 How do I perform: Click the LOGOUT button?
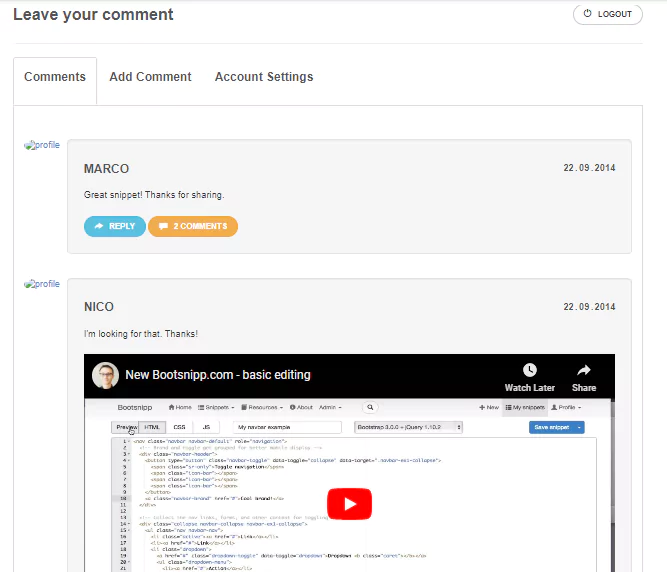(x=607, y=14)
